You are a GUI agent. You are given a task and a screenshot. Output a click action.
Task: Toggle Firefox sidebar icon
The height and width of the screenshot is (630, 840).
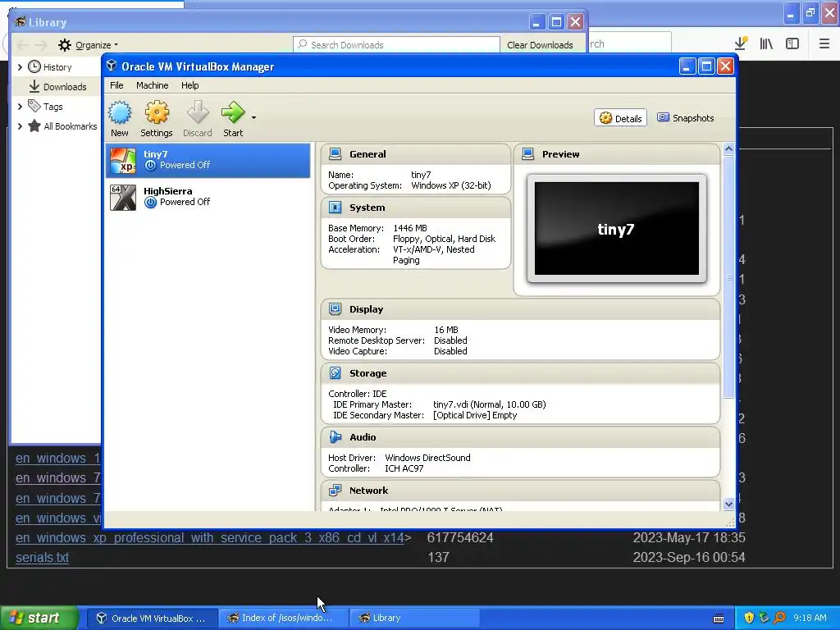[x=792, y=43]
